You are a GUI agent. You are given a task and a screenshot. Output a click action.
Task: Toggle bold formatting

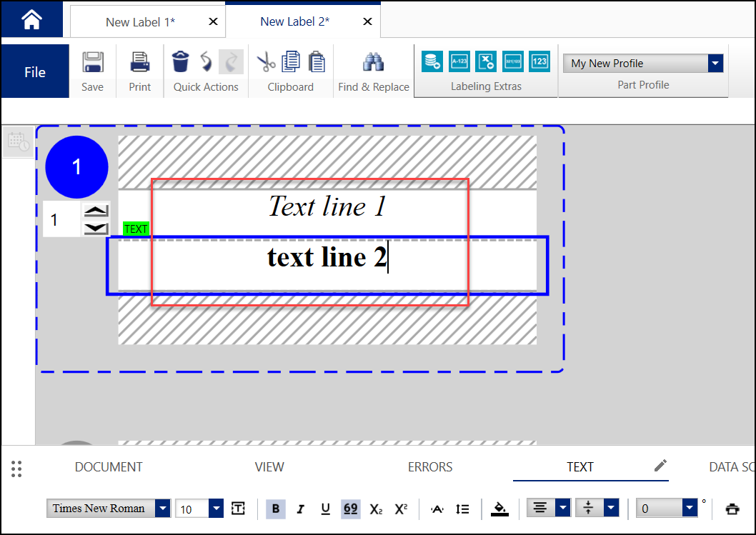[x=276, y=509]
